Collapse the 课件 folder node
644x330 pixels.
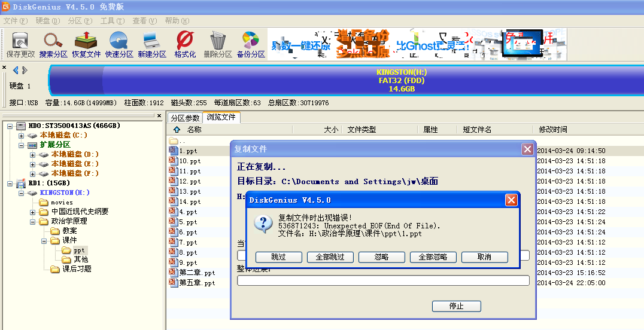pyautogui.click(x=44, y=241)
